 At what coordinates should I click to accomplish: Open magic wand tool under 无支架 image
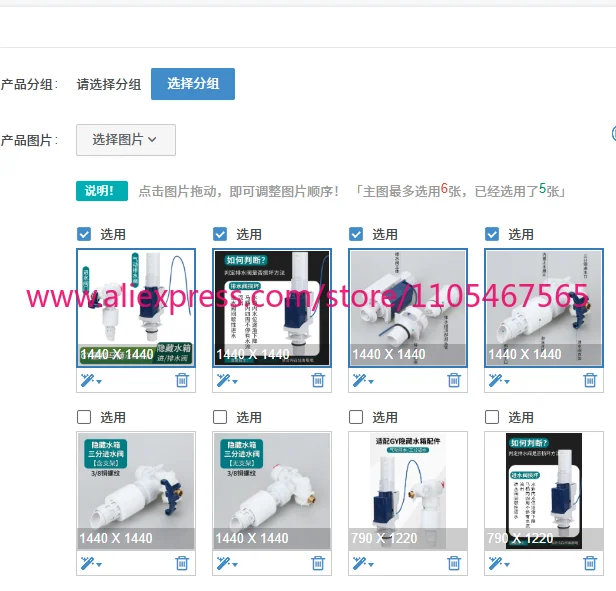click(227, 563)
